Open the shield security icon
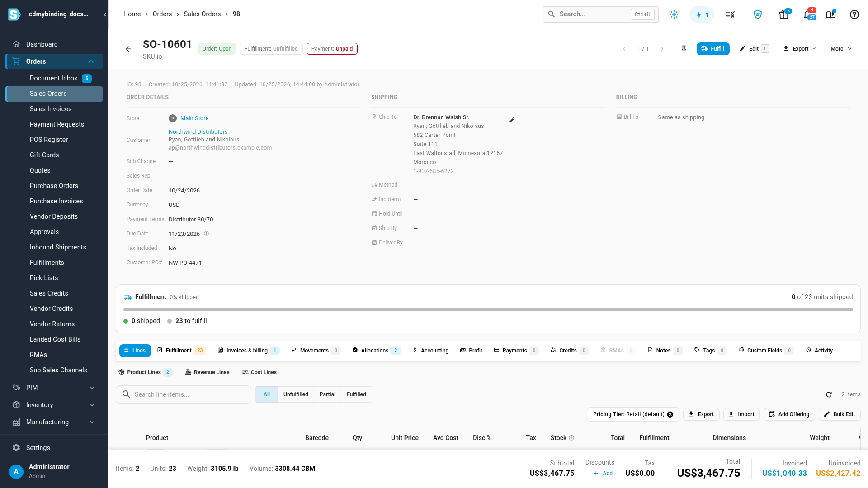Image resolution: width=868 pixels, height=488 pixels. [x=758, y=14]
